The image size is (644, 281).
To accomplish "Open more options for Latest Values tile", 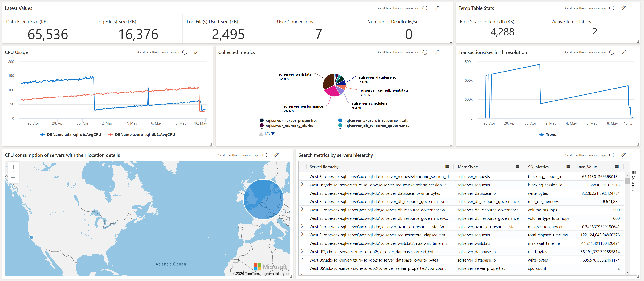I will coord(447,8).
